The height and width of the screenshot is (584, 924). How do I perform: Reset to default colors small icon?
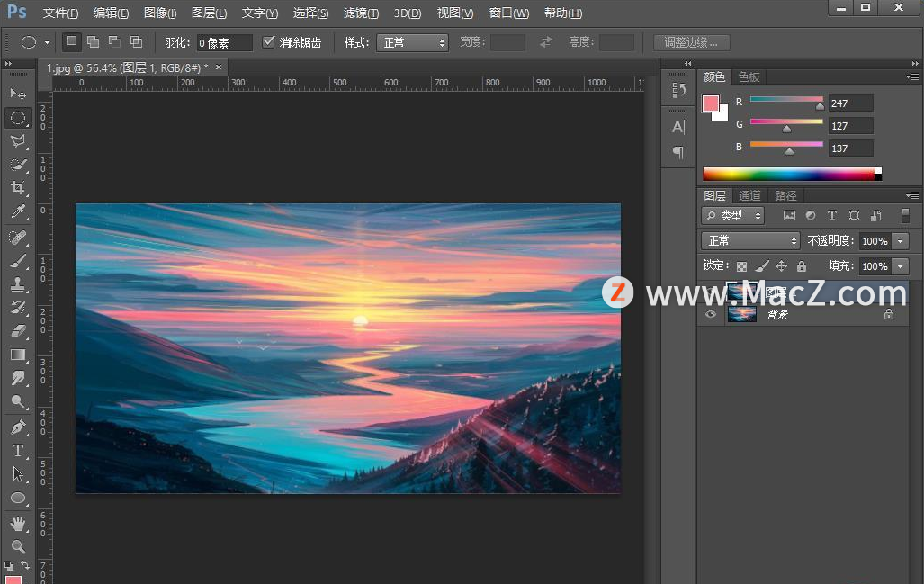(x=9, y=566)
